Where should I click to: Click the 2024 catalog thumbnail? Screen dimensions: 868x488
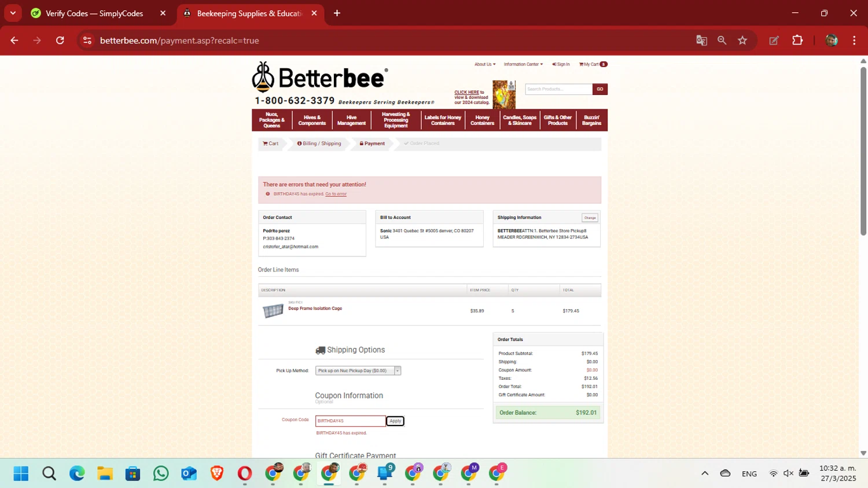tap(504, 94)
